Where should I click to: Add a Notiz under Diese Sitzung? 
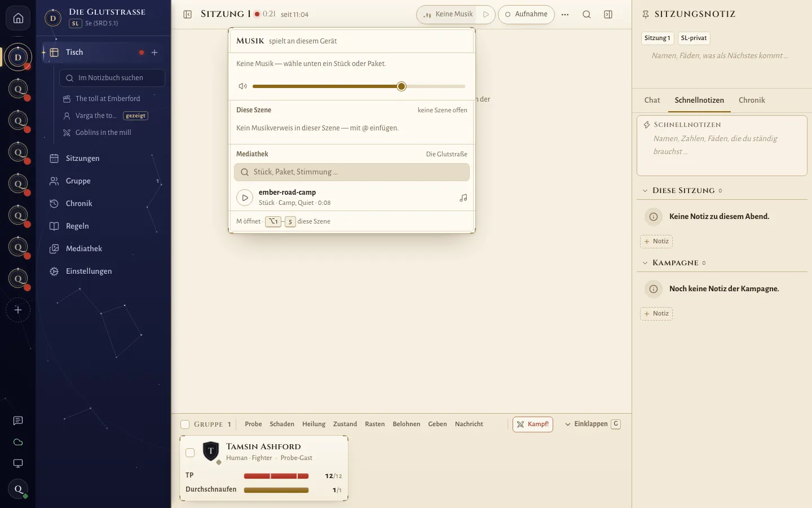[x=656, y=242]
